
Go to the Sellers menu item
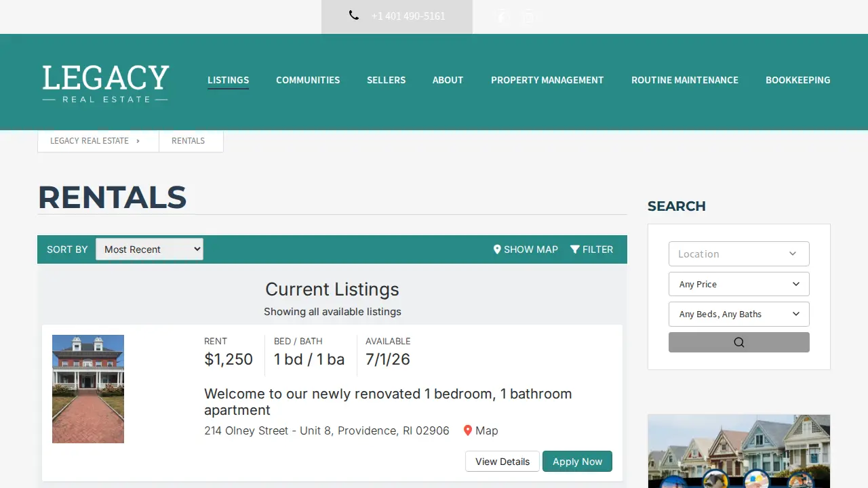pyautogui.click(x=386, y=80)
